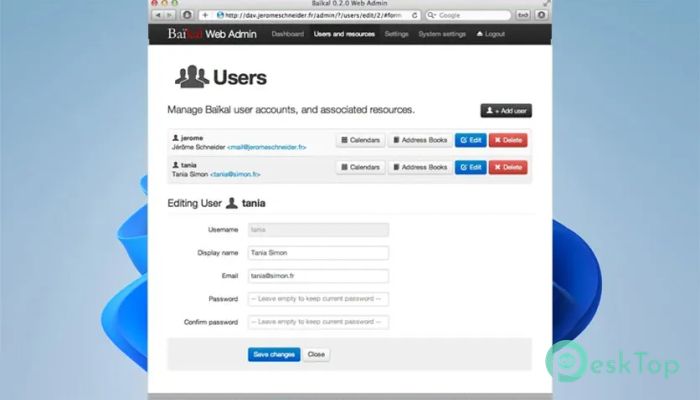This screenshot has height=400, width=700.
Task: Click the browser toolbar icon left of plus
Action: coord(188,15)
